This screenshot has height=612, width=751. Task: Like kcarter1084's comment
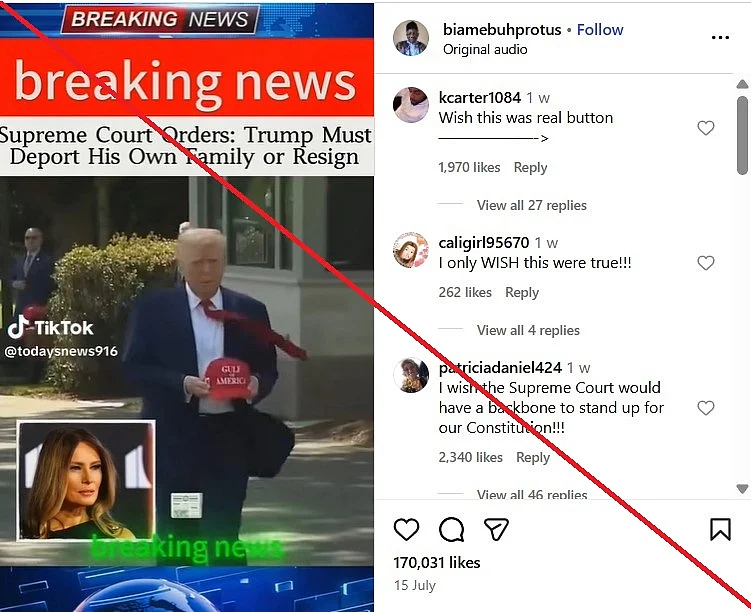(x=705, y=128)
